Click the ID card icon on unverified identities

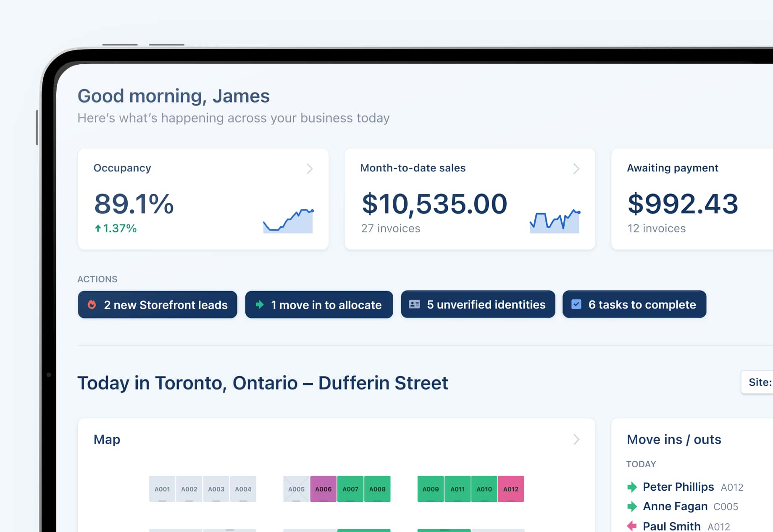415,304
